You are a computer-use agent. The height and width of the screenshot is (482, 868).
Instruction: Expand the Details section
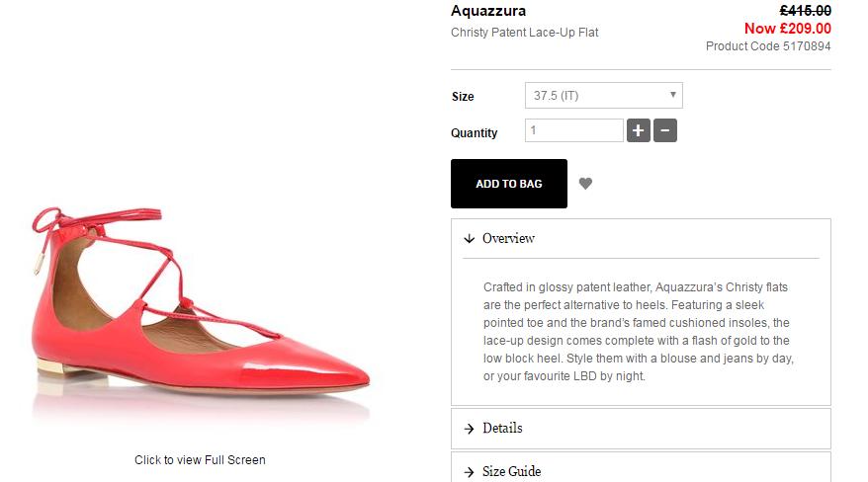coord(502,429)
